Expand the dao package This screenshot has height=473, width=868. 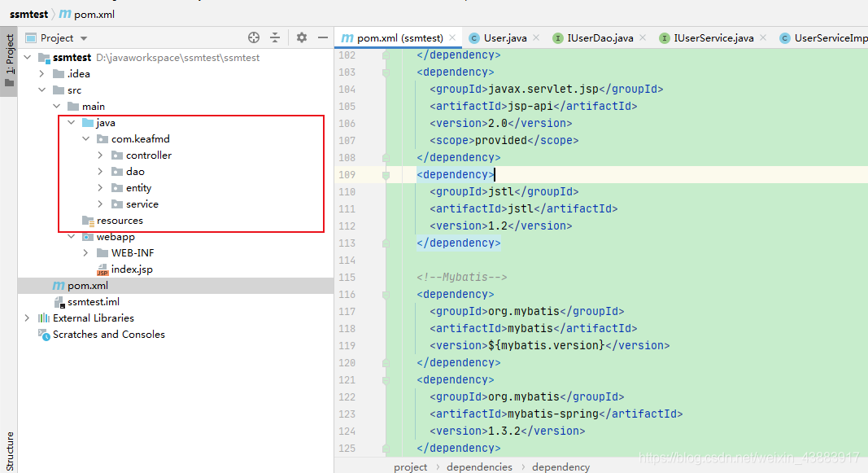click(100, 171)
